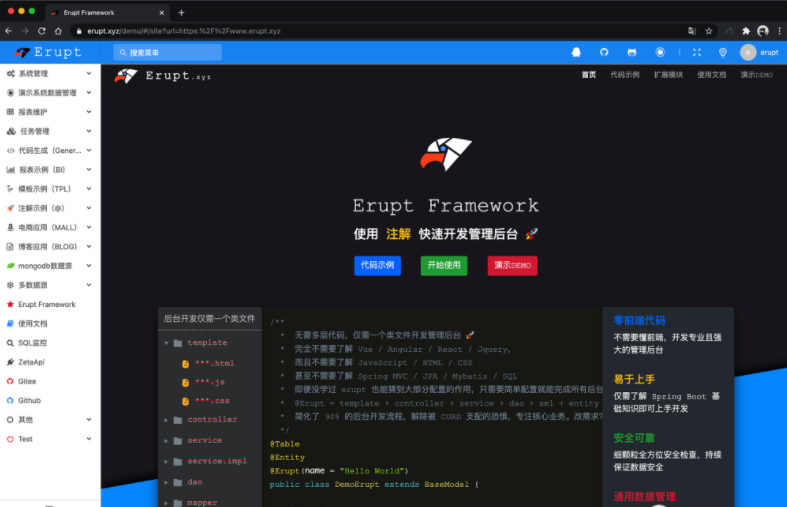Image resolution: width=787 pixels, height=507 pixels.
Task: Bookmark page with the star icon
Action: [x=709, y=31]
